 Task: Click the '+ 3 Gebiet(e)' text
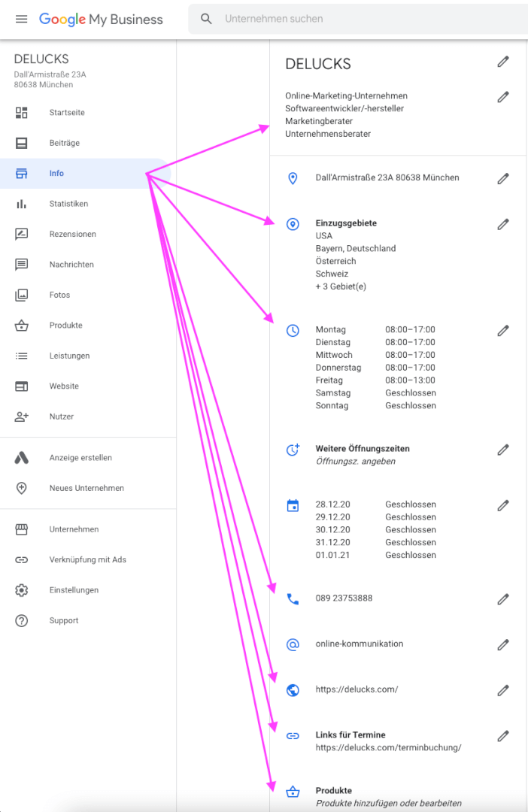341,286
